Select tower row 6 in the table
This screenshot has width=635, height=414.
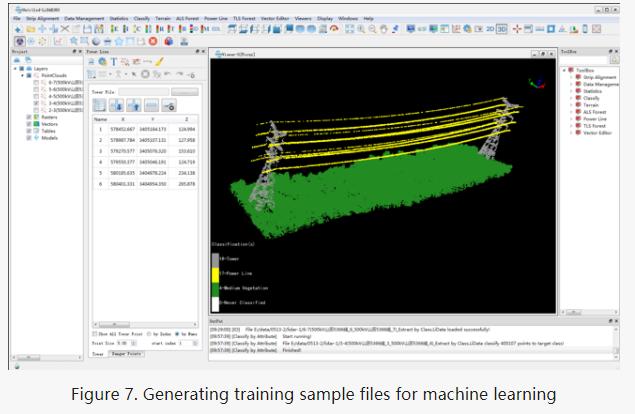click(145, 184)
